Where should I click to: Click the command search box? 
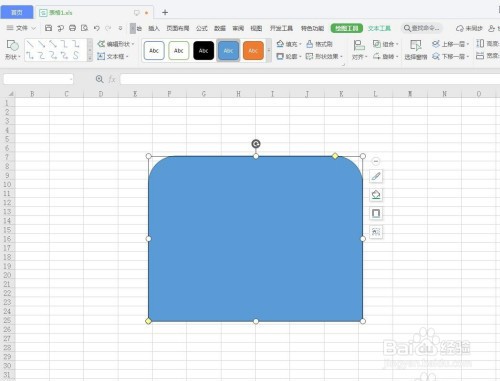click(422, 28)
